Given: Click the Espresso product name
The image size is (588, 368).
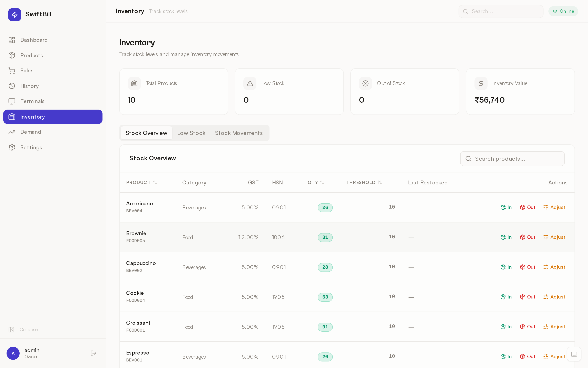Looking at the screenshot, I should pos(138,353).
